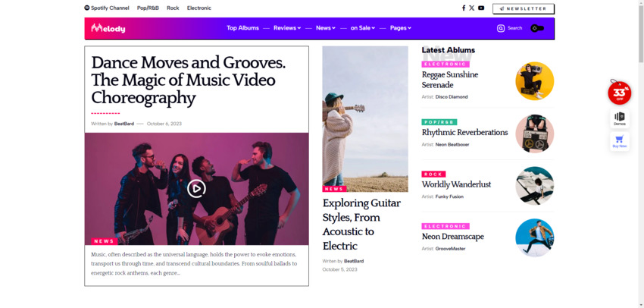The width and height of the screenshot is (644, 308).
Task: Click the October 6, 2023 date
Action: click(164, 124)
